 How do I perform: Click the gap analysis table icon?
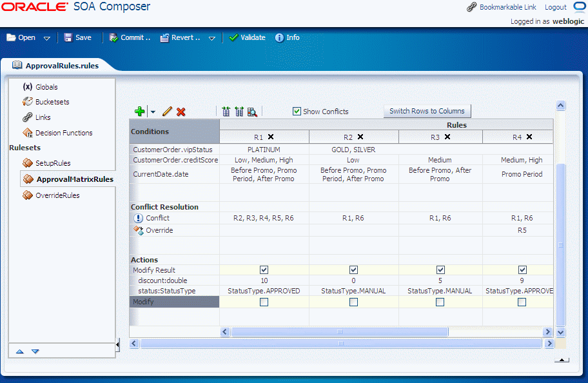coord(226,112)
